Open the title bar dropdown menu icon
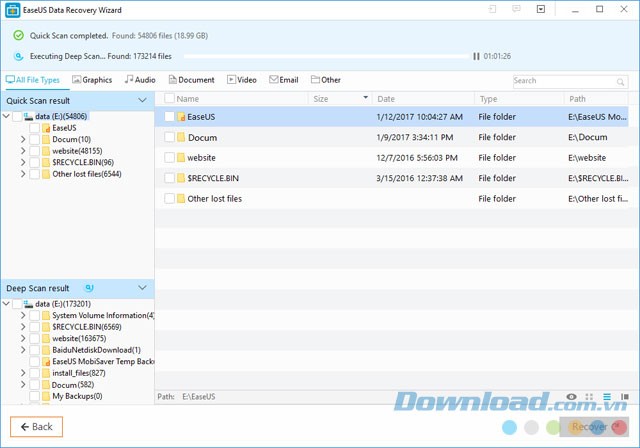The width and height of the screenshot is (640, 448). click(540, 9)
